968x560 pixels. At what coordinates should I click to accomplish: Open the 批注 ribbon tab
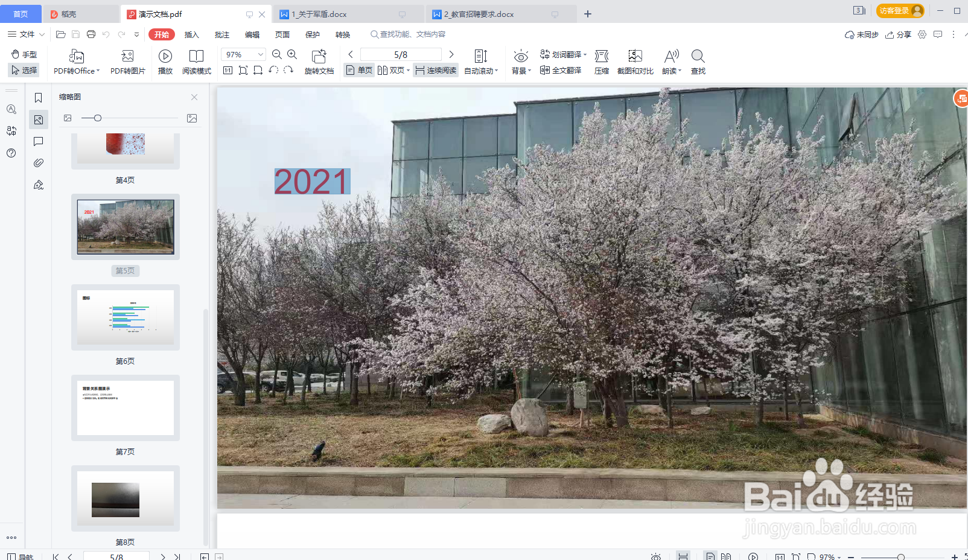click(x=222, y=34)
